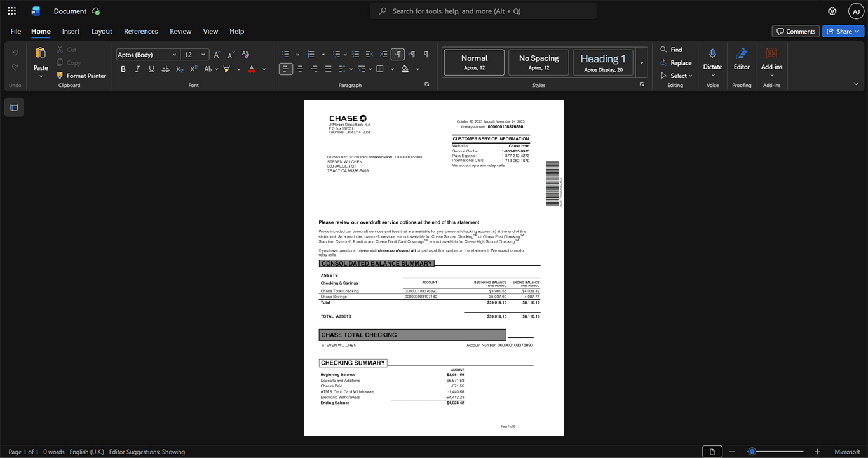This screenshot has width=868, height=458.
Task: Toggle italic formatting
Action: 138,69
